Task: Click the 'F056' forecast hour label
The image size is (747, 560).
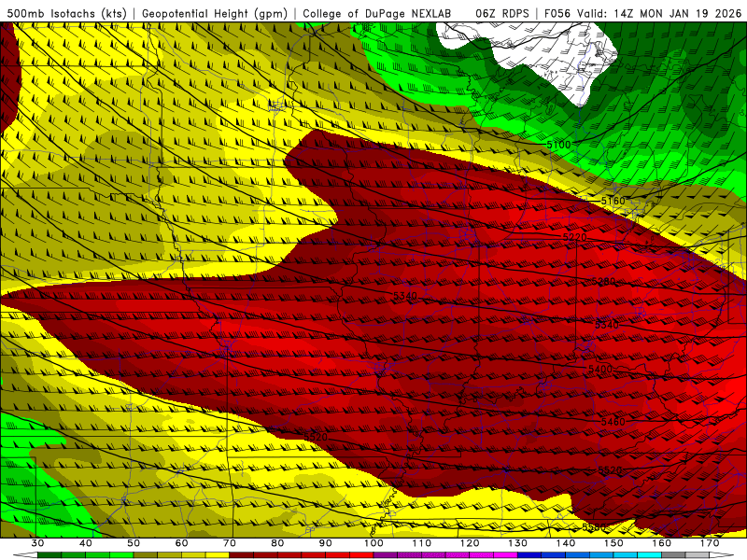Action: pos(557,13)
